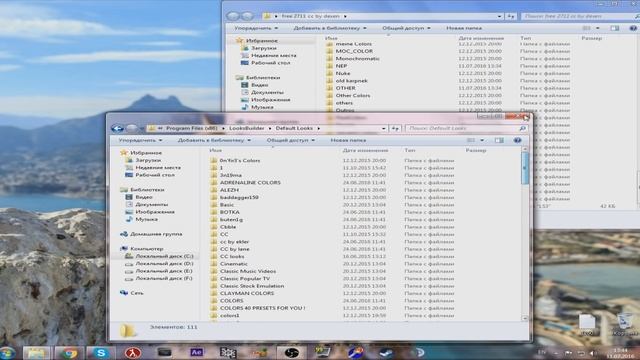Toggle preview pane in Default Looks window
This screenshot has height=360, width=640.
click(499, 140)
